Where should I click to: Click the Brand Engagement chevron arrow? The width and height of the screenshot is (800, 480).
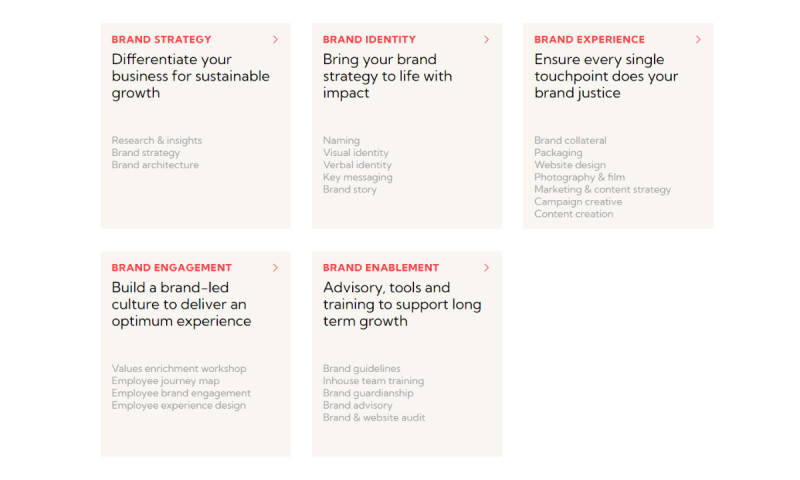pos(276,268)
